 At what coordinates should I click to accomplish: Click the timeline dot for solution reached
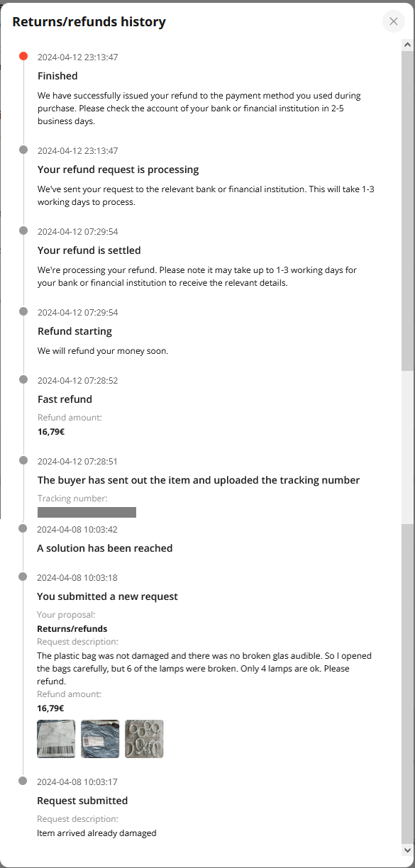tap(23, 528)
